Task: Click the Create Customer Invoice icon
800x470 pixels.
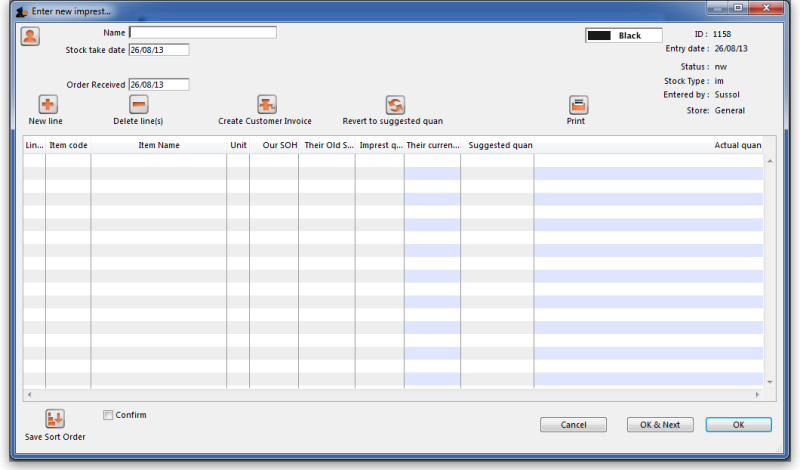Action: pyautogui.click(x=266, y=104)
